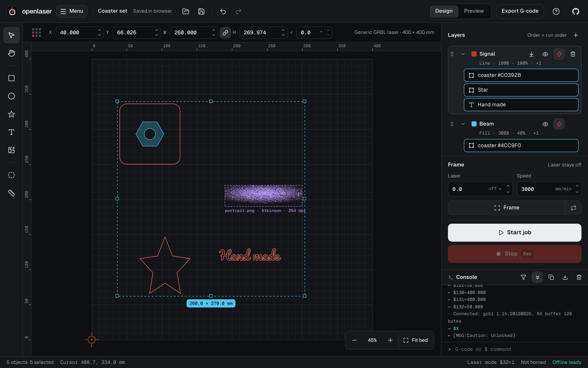Select the hand pan tool
The height and width of the screenshot is (368, 588).
click(11, 53)
